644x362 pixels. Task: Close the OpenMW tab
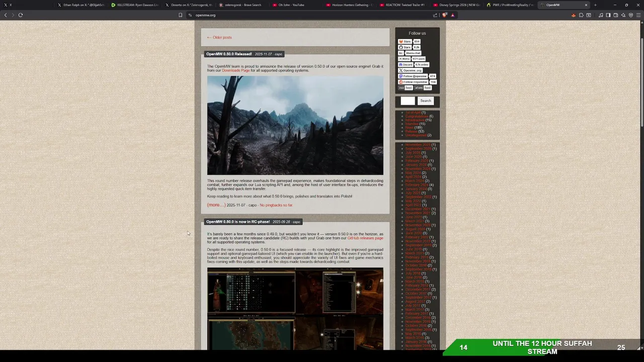586,5
